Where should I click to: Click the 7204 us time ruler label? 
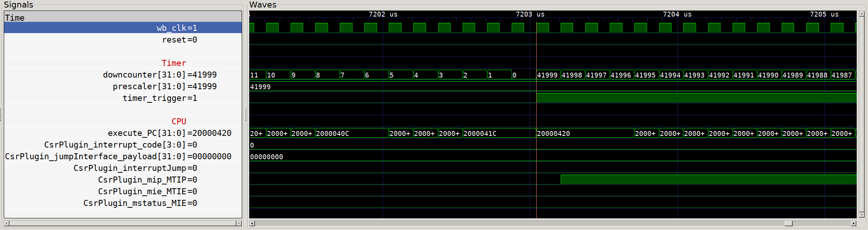click(x=677, y=14)
